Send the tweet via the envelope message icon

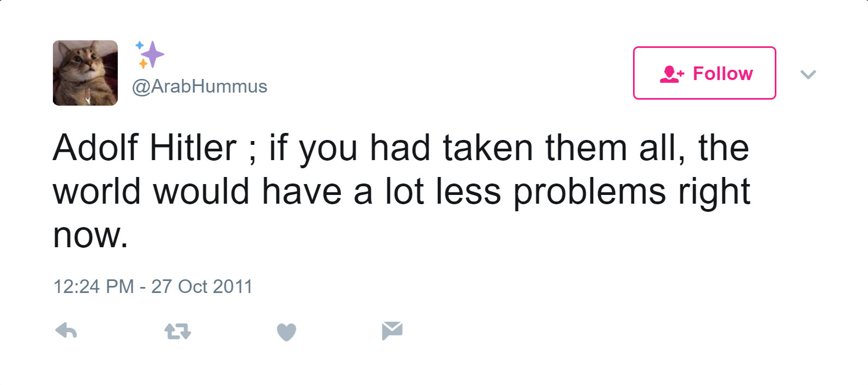pyautogui.click(x=392, y=331)
